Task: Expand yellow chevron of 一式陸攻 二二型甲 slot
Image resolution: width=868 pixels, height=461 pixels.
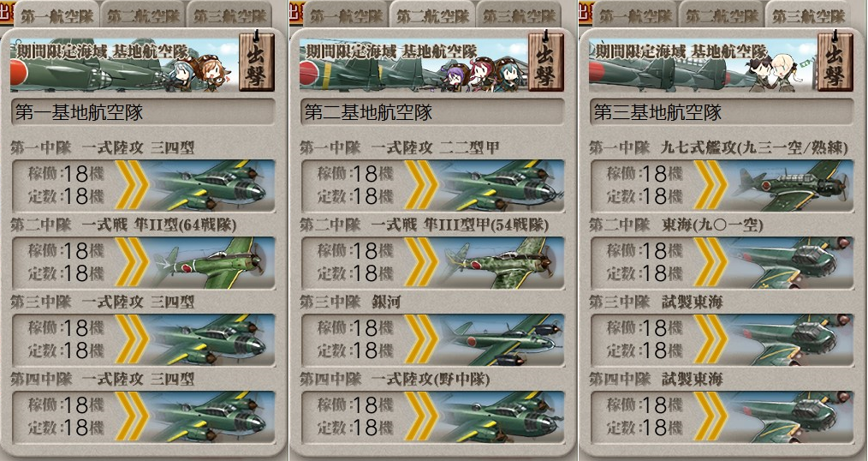Action: tap(421, 186)
